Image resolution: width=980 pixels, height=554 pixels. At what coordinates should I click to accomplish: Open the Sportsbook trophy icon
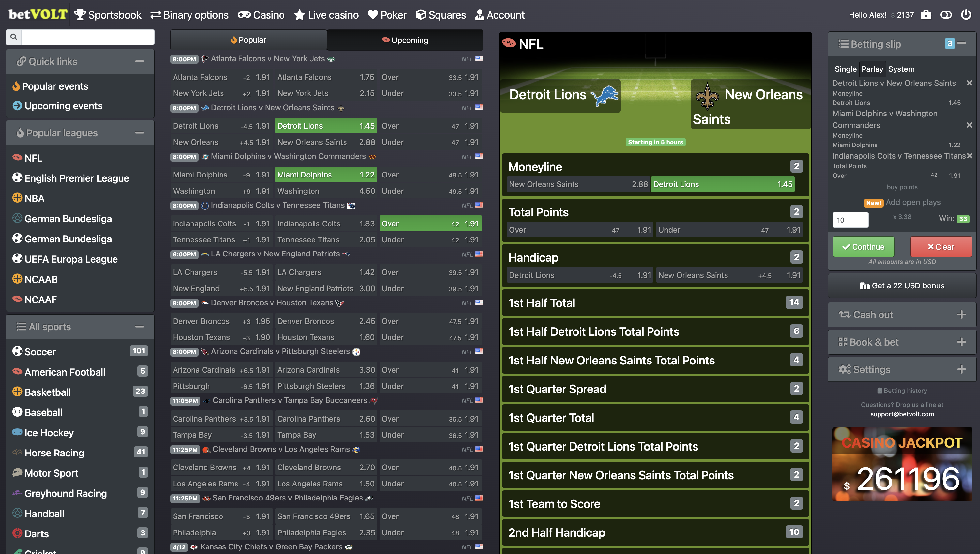tap(80, 15)
